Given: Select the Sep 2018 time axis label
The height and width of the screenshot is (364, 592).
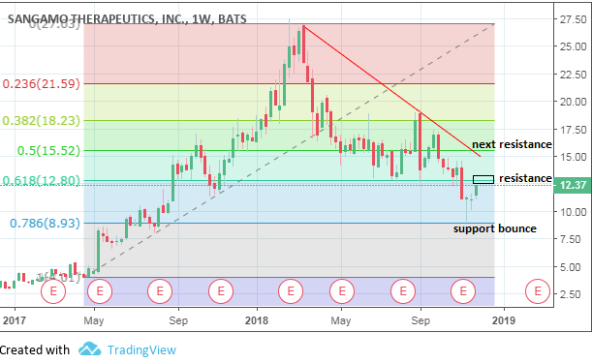Looking at the screenshot, I should 421,320.
